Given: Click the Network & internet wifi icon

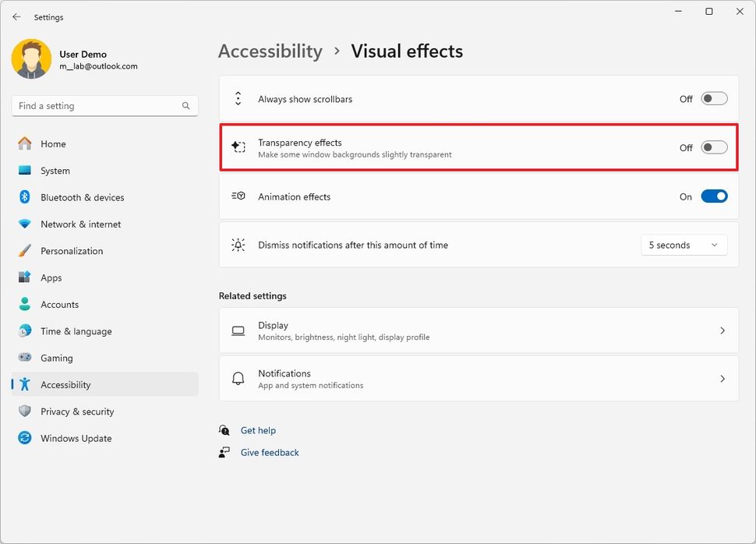Looking at the screenshot, I should [25, 224].
